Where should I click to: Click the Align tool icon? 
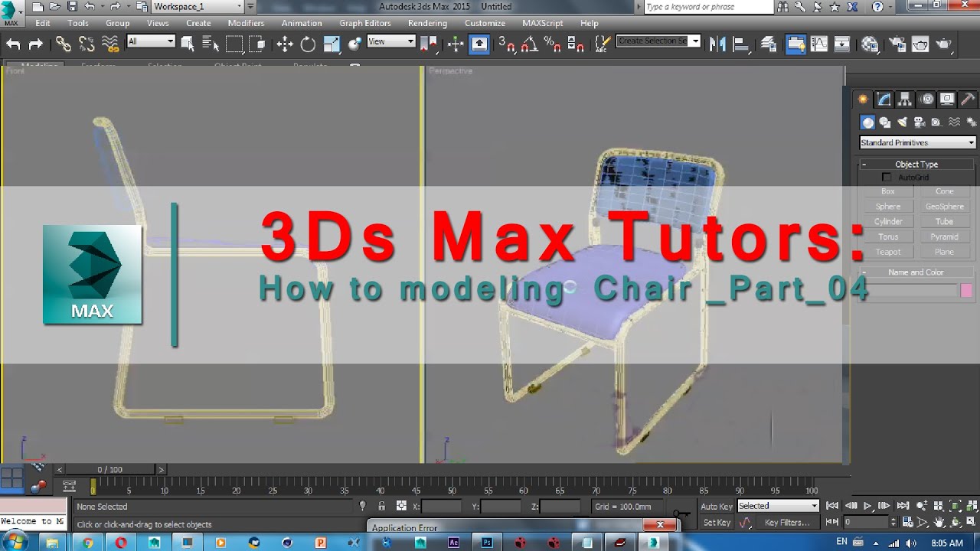pos(741,44)
